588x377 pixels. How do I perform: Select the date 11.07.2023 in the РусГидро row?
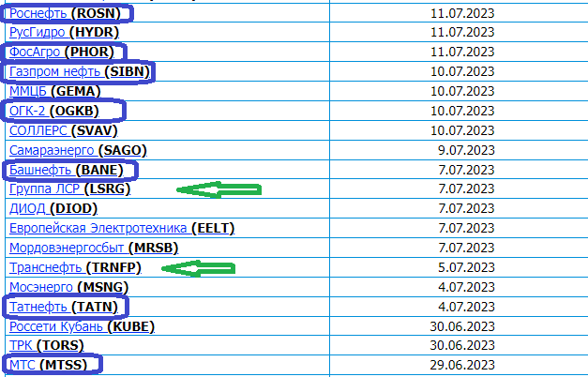[462, 33]
